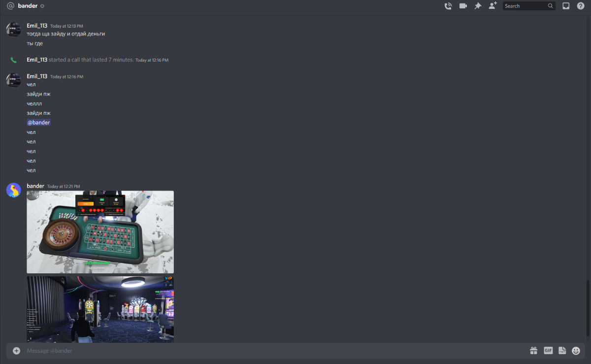Click the plus attach file button
This screenshot has height=364, width=591.
click(16, 351)
